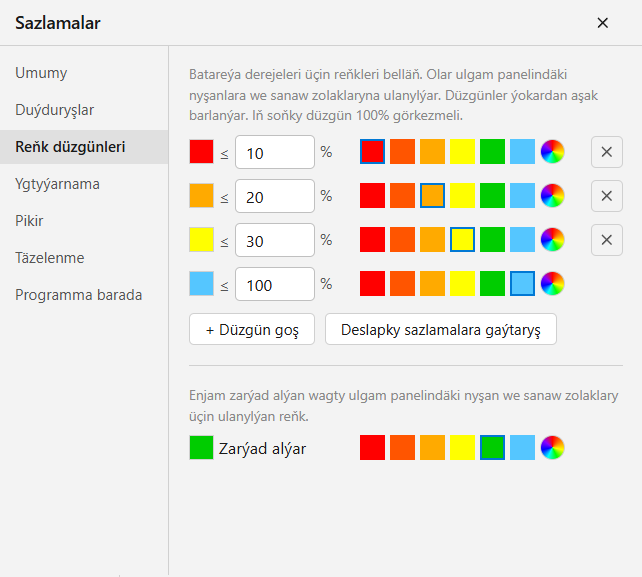Image resolution: width=642 pixels, height=577 pixels.
Task: Click current blue preview of 100% rule
Action: [201, 283]
